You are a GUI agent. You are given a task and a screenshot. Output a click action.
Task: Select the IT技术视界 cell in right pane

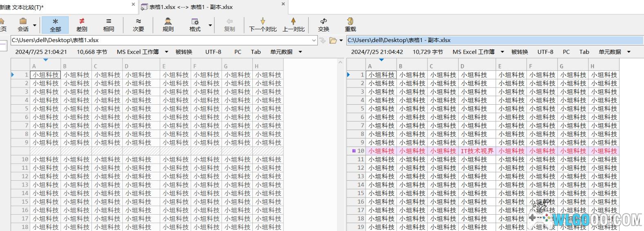pos(477,151)
